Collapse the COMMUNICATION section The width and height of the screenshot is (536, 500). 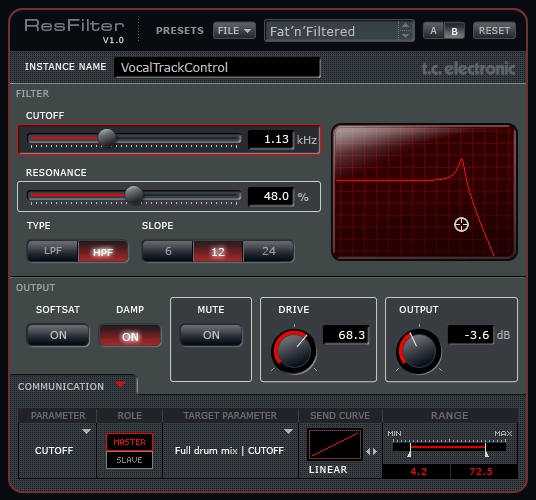[120, 385]
